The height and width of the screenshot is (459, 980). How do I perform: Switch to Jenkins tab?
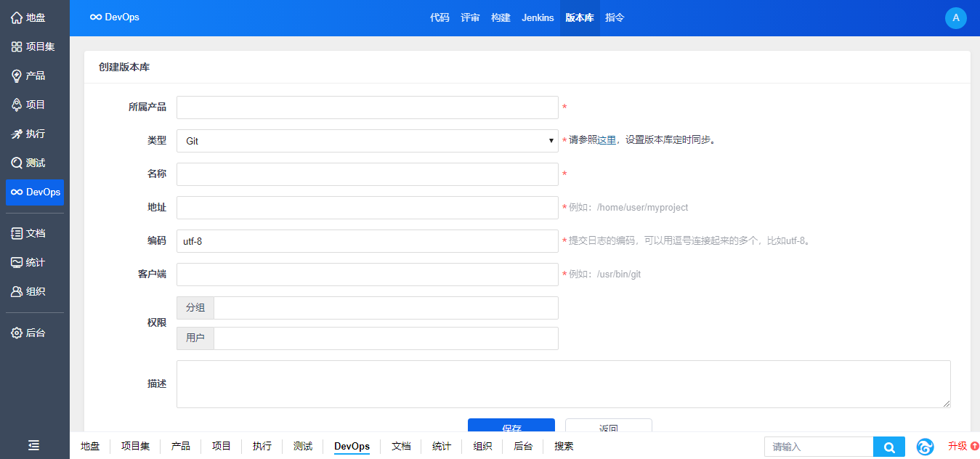(538, 17)
